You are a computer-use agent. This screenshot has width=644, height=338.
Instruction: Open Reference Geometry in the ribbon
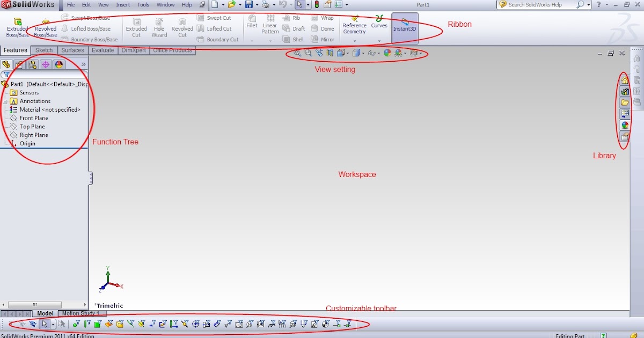click(x=354, y=26)
